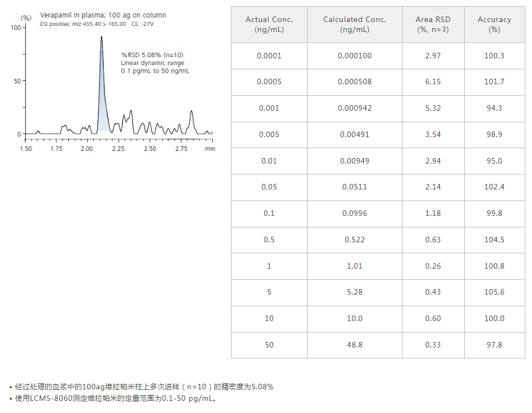Click the 6.15 area RSD cell
Image resolution: width=532 pixels, height=413 pixels.
pyautogui.click(x=433, y=81)
